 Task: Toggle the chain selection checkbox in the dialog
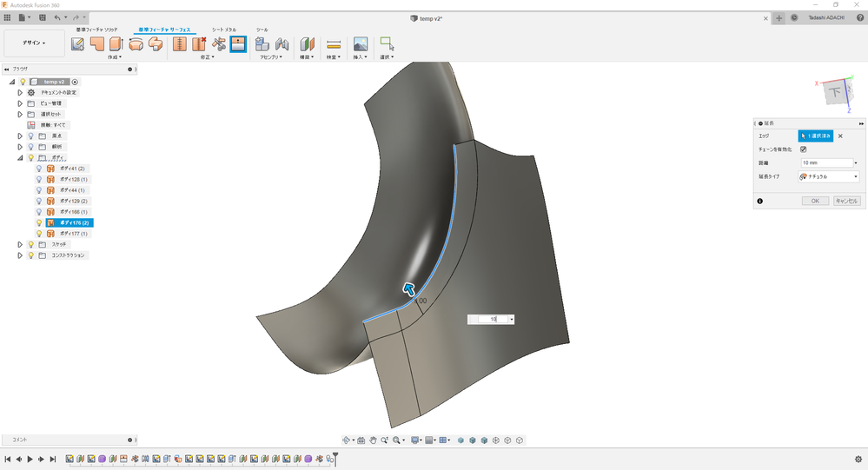tap(803, 149)
